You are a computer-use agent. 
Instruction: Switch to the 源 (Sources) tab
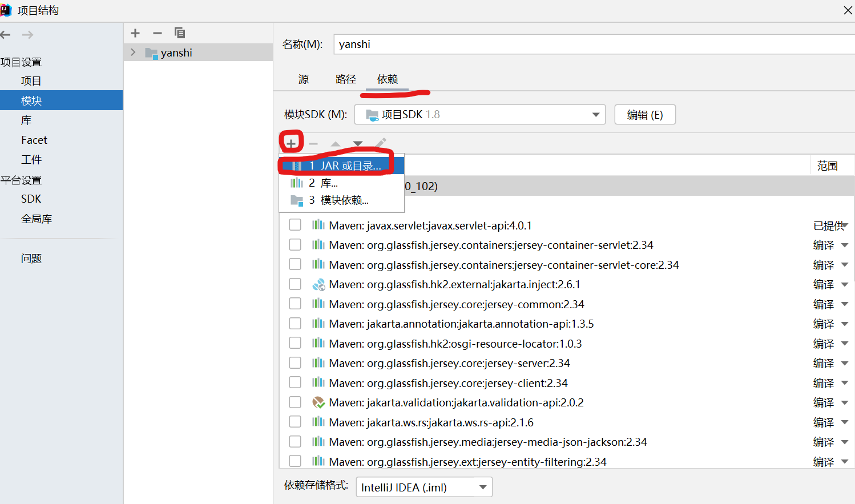304,79
